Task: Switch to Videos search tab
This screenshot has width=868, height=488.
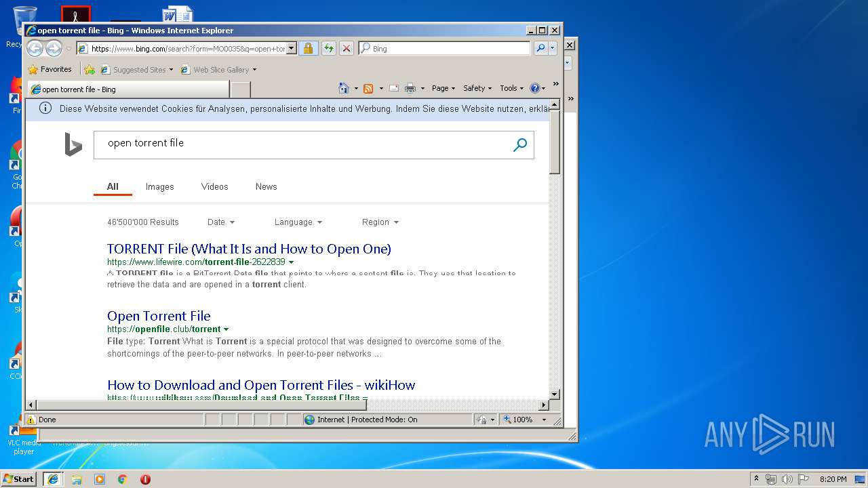Action: (x=214, y=186)
